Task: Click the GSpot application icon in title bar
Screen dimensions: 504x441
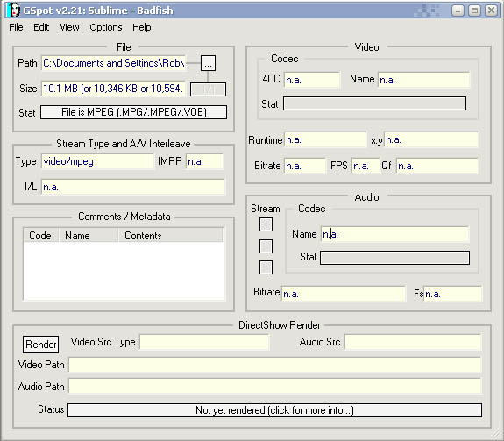Action: pos(13,11)
